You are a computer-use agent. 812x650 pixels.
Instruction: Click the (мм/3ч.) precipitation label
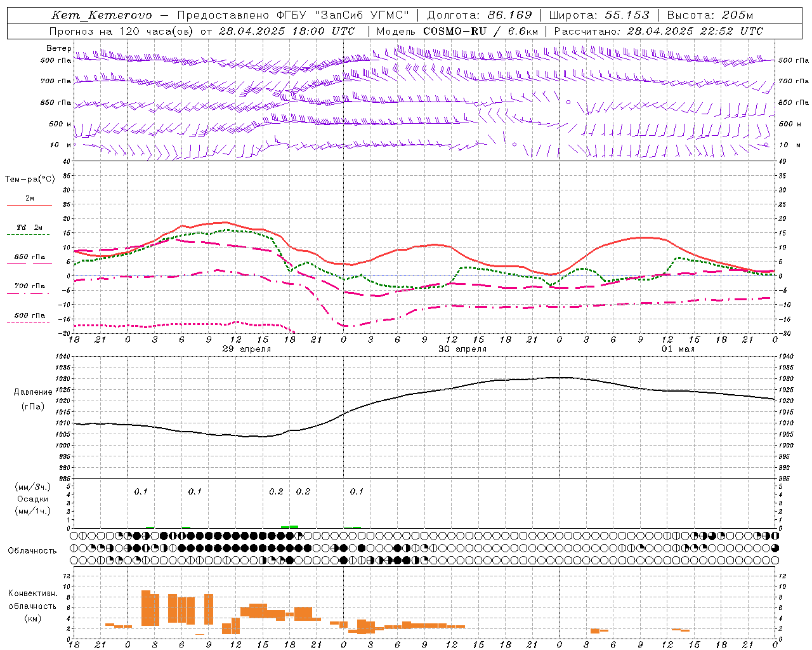pyautogui.click(x=33, y=487)
